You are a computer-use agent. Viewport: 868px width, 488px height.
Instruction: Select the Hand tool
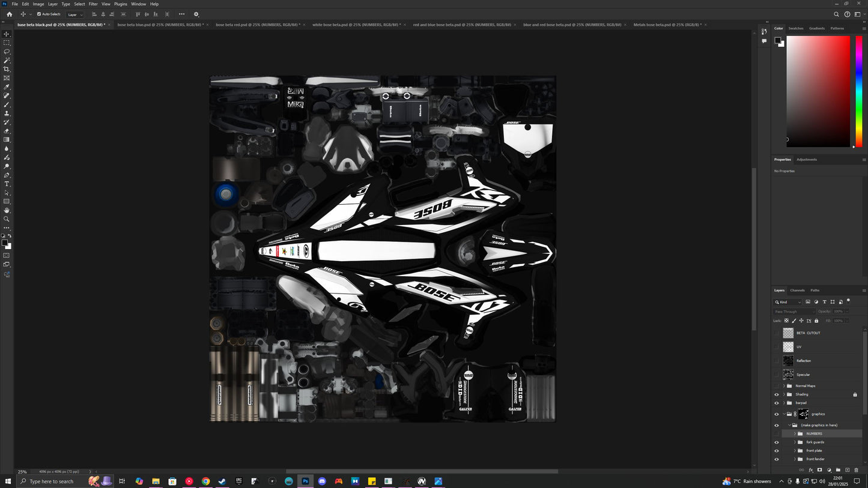[x=7, y=210]
